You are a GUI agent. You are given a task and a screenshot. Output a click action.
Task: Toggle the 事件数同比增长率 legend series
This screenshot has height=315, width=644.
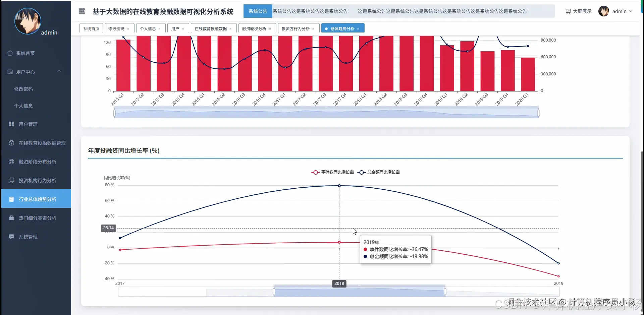[332, 172]
